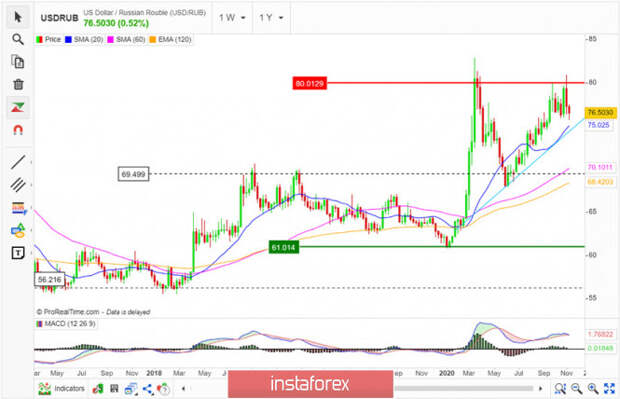The image size is (620, 399).
Task: Click the trash delete drawings icon
Action: [x=18, y=84]
